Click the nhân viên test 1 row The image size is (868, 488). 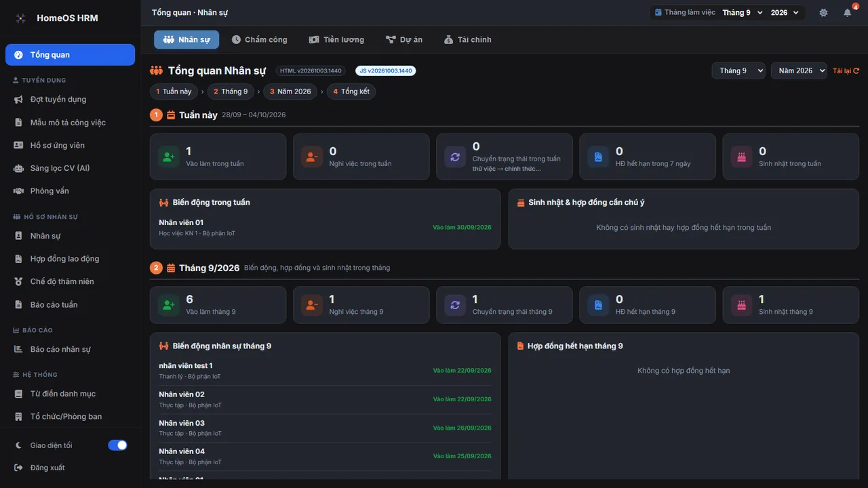click(x=325, y=371)
